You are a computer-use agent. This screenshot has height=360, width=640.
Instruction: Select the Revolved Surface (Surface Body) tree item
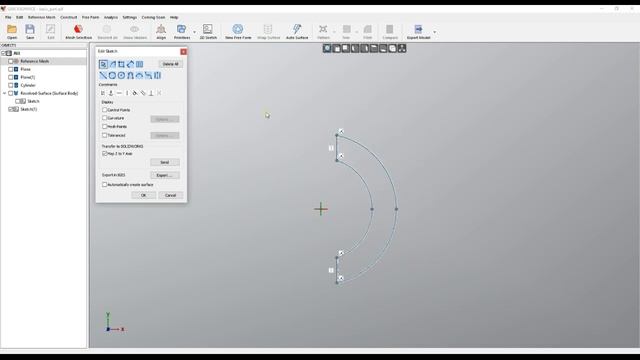pyautogui.click(x=49, y=93)
